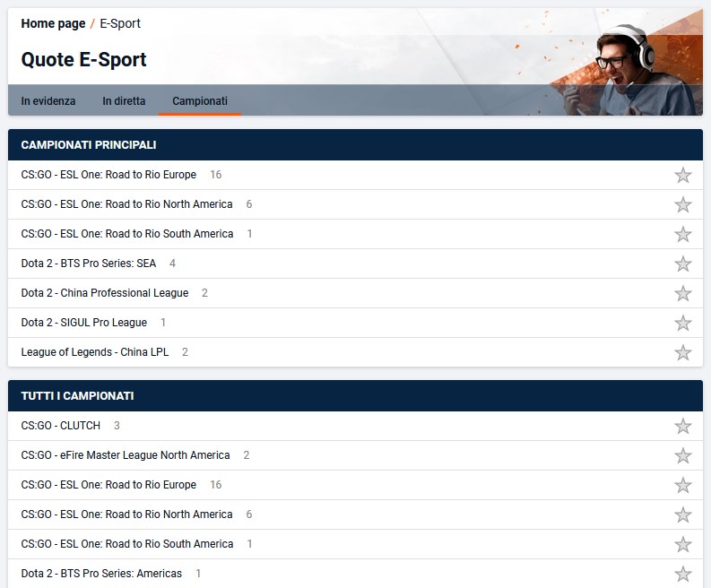The height and width of the screenshot is (588, 711).
Task: Switch to the In evidenza tab
Action: pyautogui.click(x=48, y=100)
